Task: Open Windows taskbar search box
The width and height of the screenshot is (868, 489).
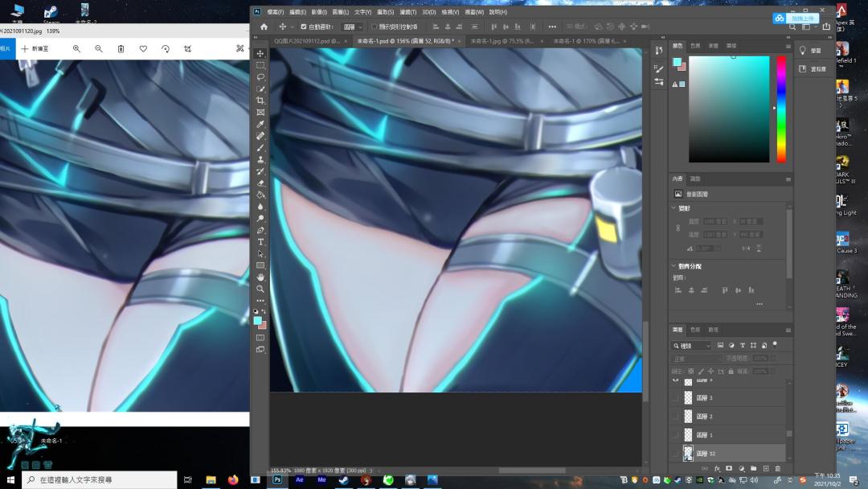Action: [100, 479]
